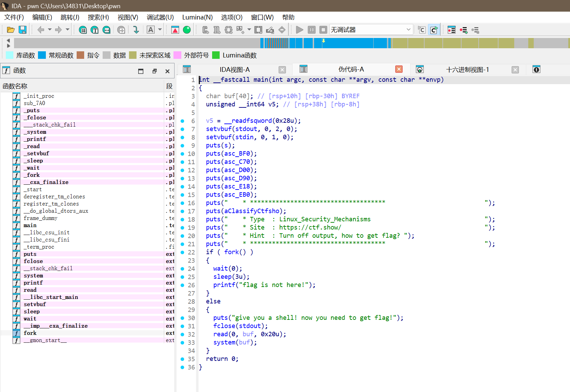
Task: Select the main function in functions list
Action: click(30, 225)
